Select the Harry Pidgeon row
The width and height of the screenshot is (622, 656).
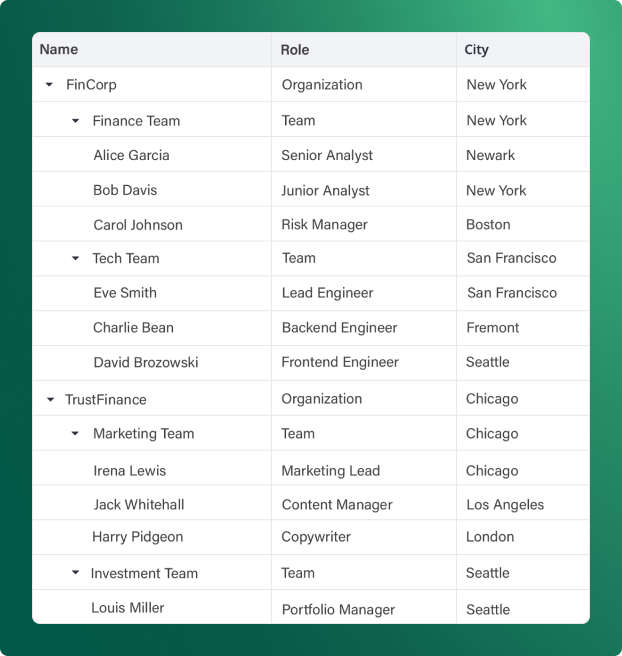[311, 538]
